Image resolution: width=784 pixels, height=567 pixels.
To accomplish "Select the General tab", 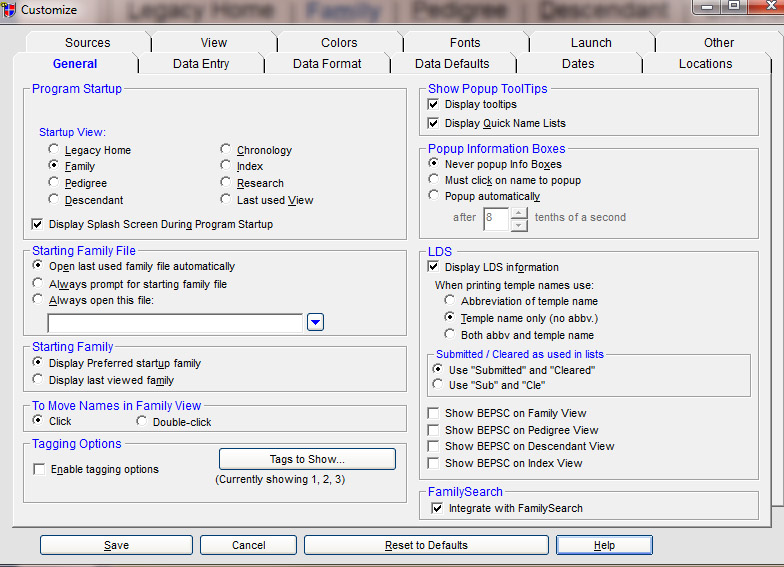I will (x=75, y=64).
